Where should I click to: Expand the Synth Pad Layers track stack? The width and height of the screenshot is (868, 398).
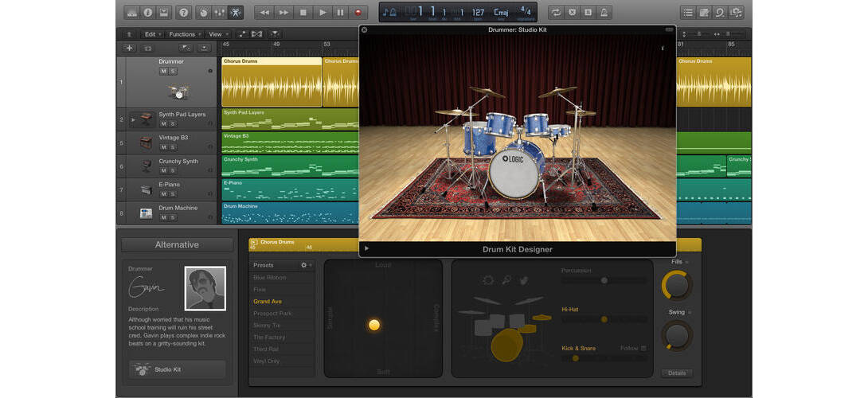click(x=133, y=119)
